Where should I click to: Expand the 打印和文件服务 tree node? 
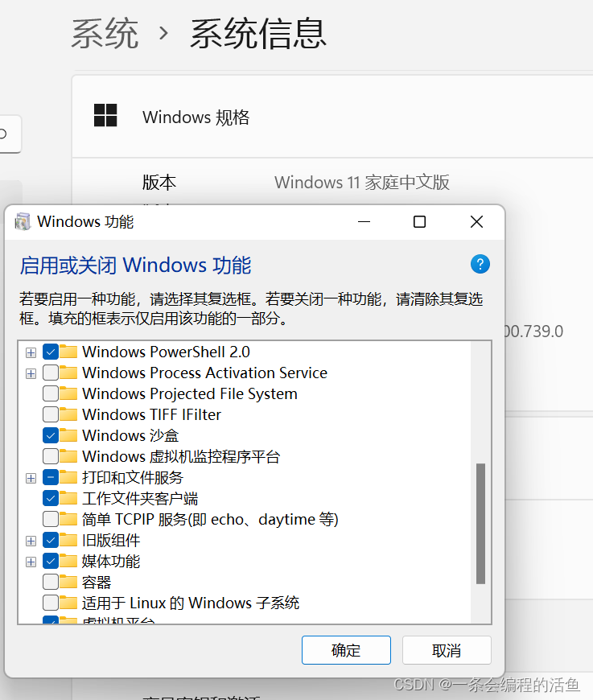pyautogui.click(x=31, y=478)
